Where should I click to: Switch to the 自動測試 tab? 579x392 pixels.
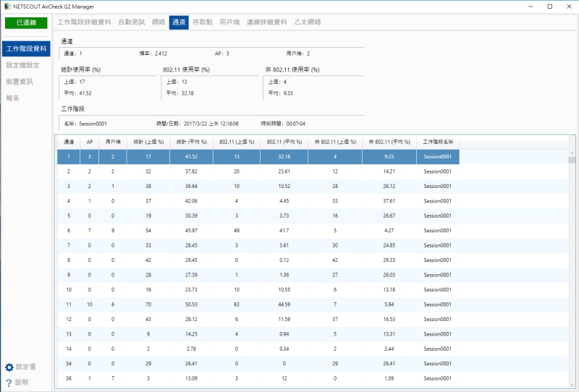[x=132, y=22]
